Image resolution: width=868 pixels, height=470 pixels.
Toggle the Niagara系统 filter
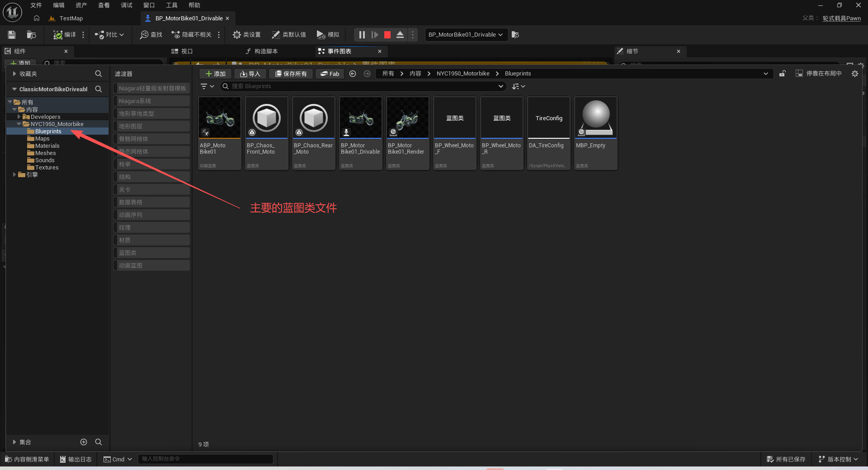151,101
